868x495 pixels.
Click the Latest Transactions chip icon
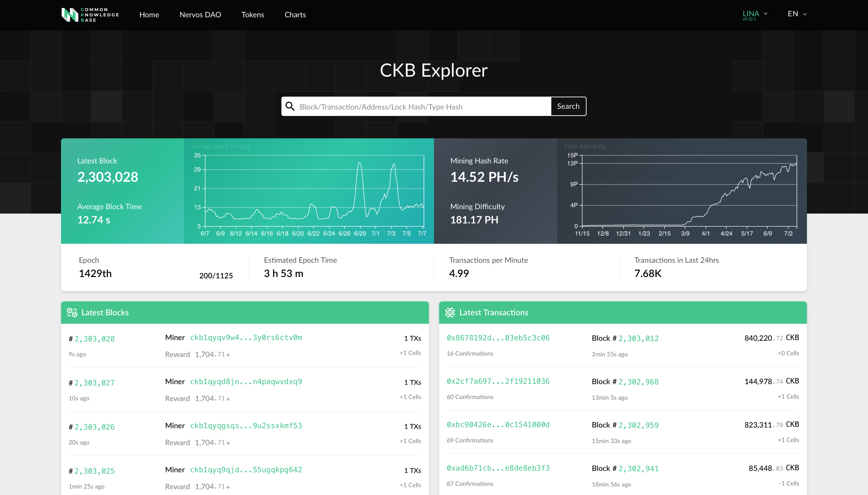450,313
